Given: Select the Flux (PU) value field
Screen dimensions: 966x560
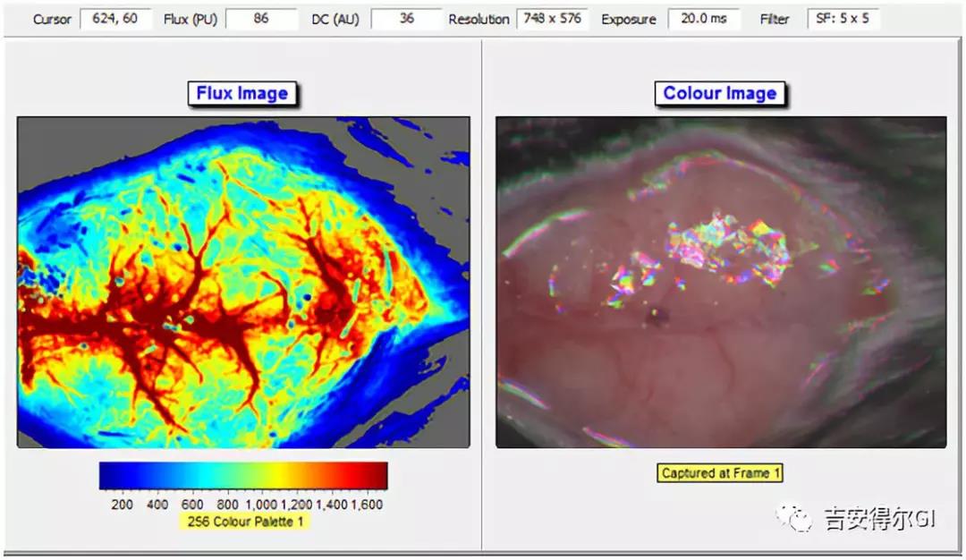Looking at the screenshot, I should pos(260,18).
